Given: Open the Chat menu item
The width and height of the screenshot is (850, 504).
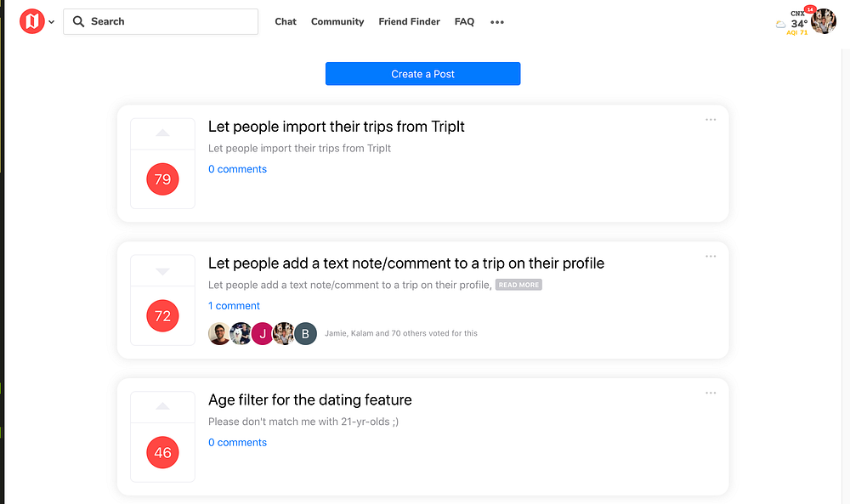Looking at the screenshot, I should pyautogui.click(x=286, y=21).
